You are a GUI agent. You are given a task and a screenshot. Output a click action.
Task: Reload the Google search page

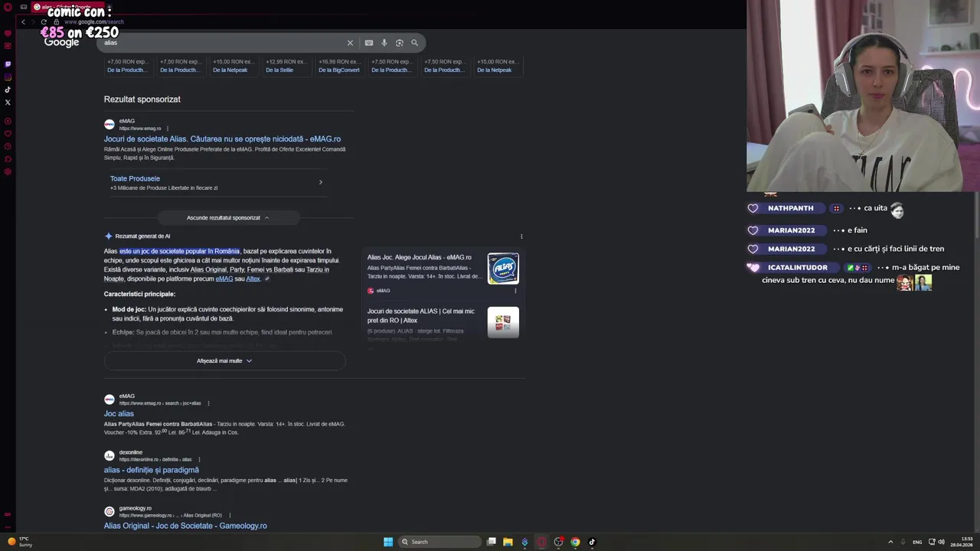tap(44, 21)
